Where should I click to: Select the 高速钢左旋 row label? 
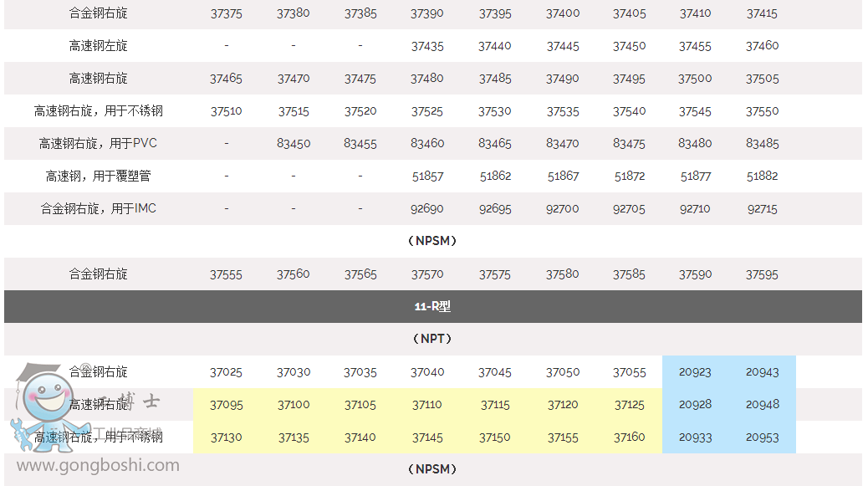click(99, 46)
